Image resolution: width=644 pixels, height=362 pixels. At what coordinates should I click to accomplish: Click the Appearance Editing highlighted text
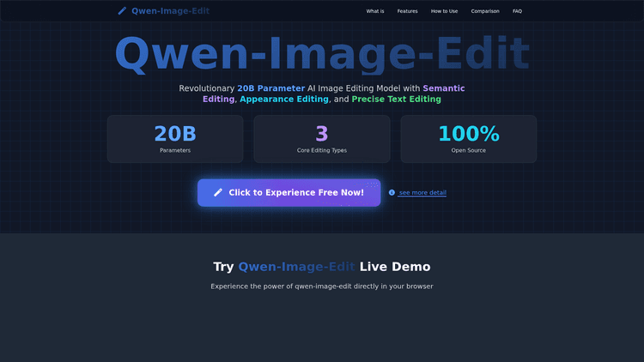click(x=284, y=99)
